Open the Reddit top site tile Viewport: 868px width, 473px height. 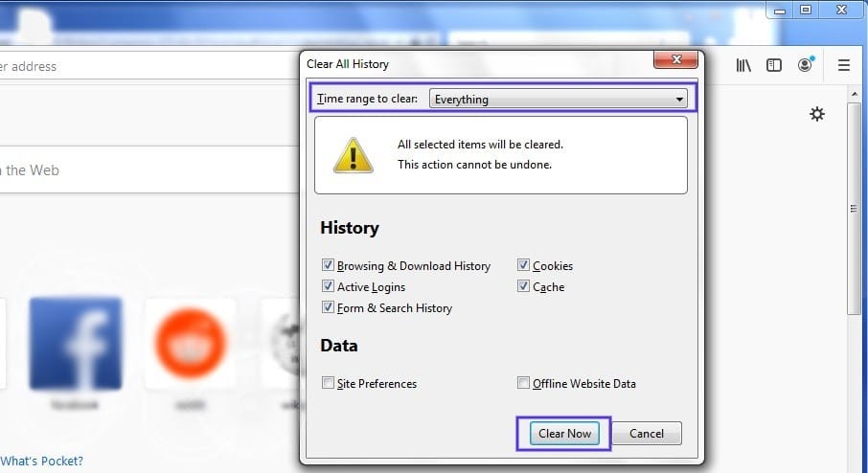point(190,343)
